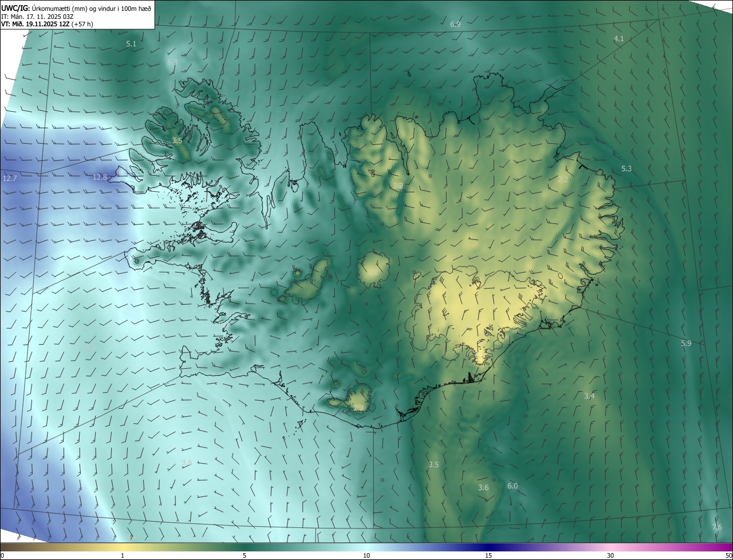This screenshot has height=560, width=733.
Task: Click the 3.6 value label on the map
Action: (483, 487)
